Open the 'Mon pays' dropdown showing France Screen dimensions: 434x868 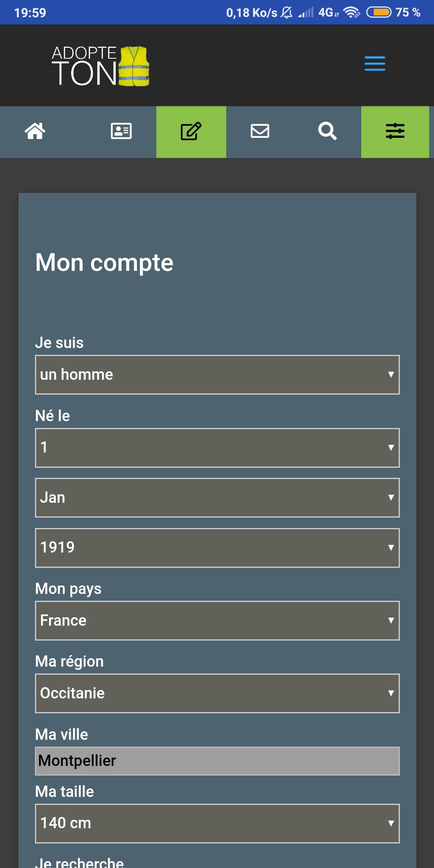[217, 620]
